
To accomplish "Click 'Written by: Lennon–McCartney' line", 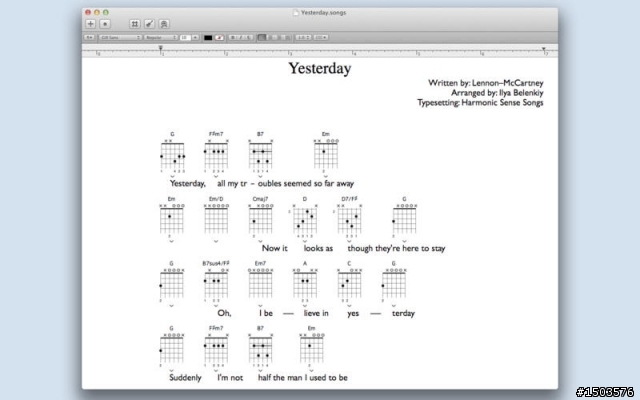I will point(486,83).
